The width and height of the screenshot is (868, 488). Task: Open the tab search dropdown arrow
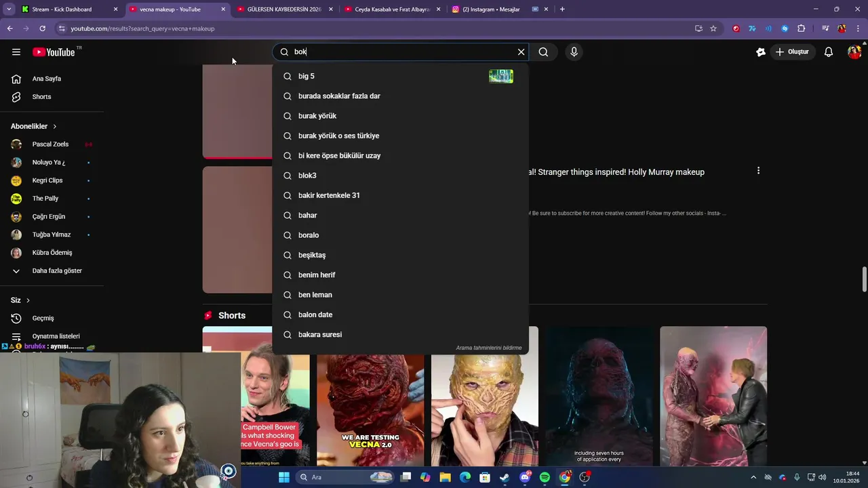(x=8, y=9)
